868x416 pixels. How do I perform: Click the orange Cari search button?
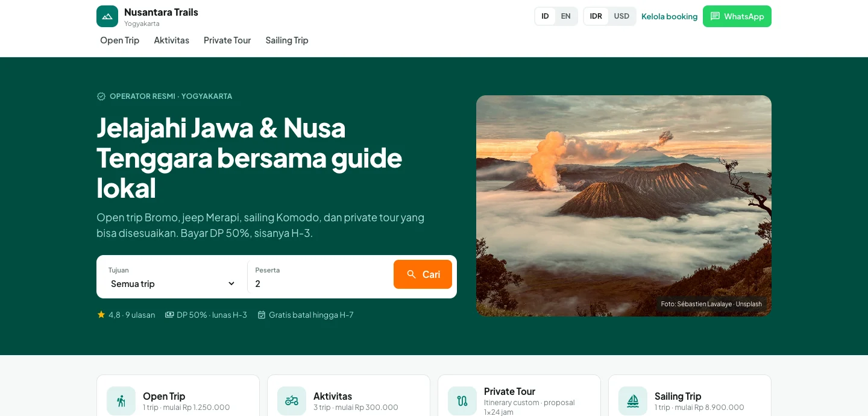click(x=423, y=274)
